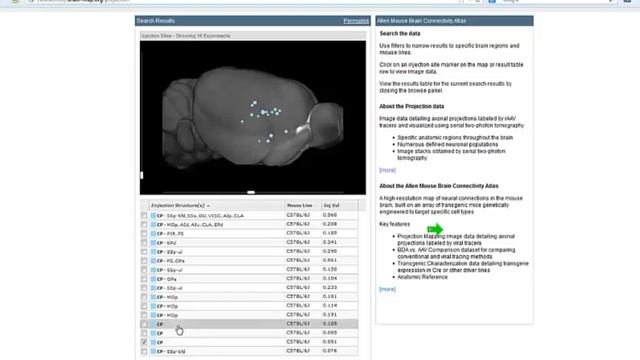This screenshot has height=360, width=640.
Task: Click row text 'CP - MOp, AId, AIv, CLA, EPd'
Action: tap(190, 225)
